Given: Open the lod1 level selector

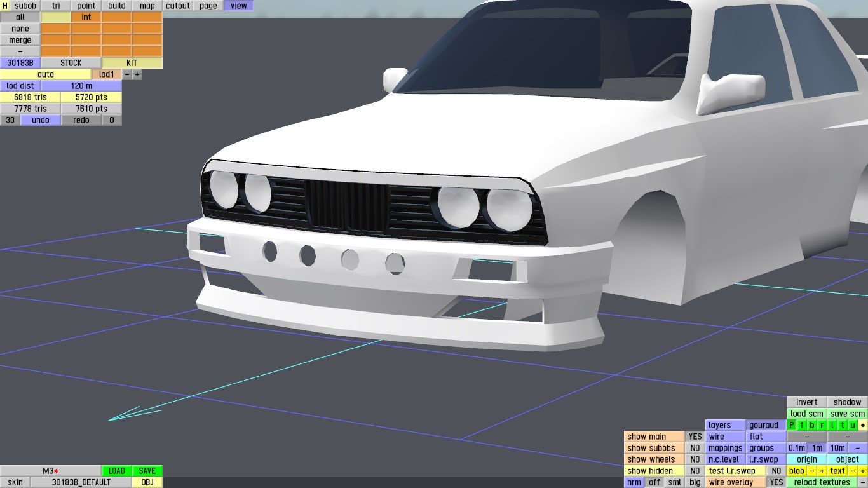Looking at the screenshot, I should coord(107,74).
